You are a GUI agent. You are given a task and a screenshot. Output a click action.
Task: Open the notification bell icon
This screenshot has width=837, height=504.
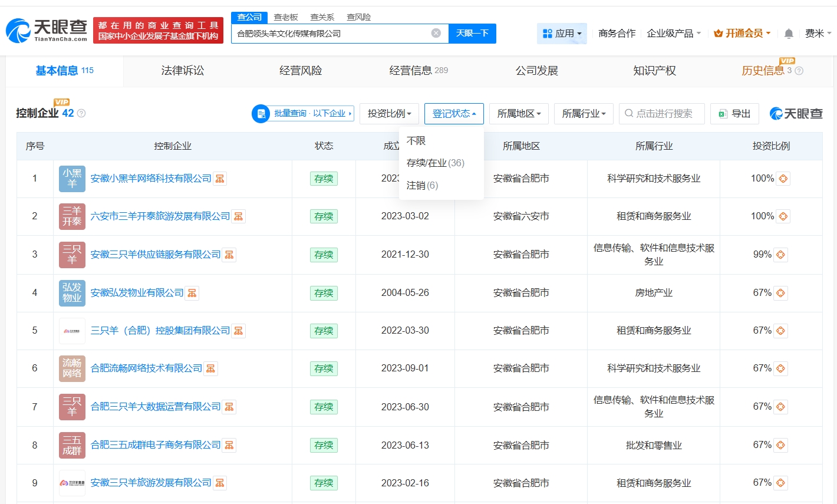pos(788,34)
